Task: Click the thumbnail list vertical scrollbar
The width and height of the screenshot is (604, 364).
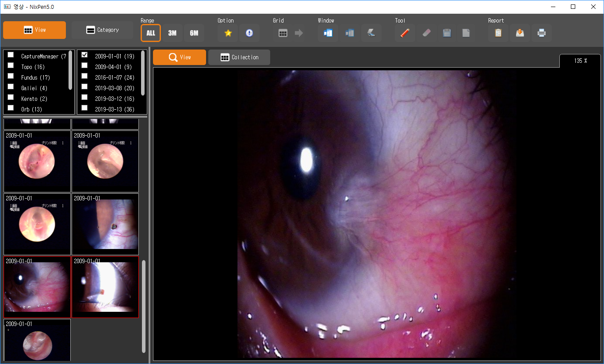Action: (x=143, y=306)
